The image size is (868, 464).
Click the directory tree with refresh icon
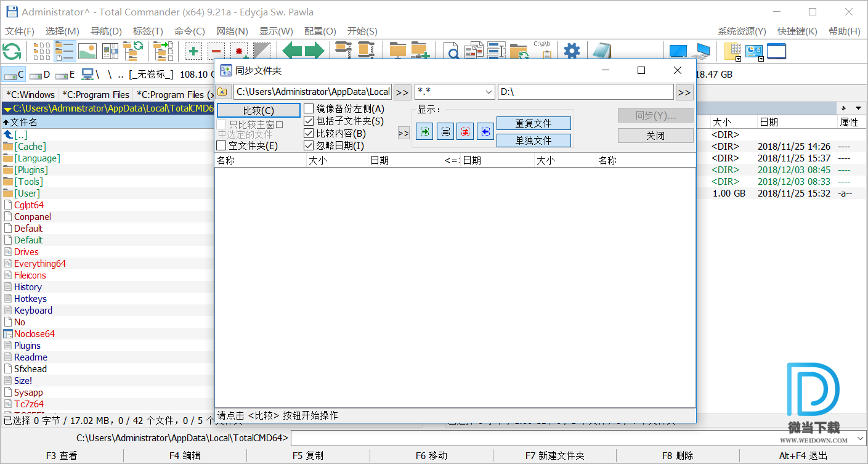(133, 51)
